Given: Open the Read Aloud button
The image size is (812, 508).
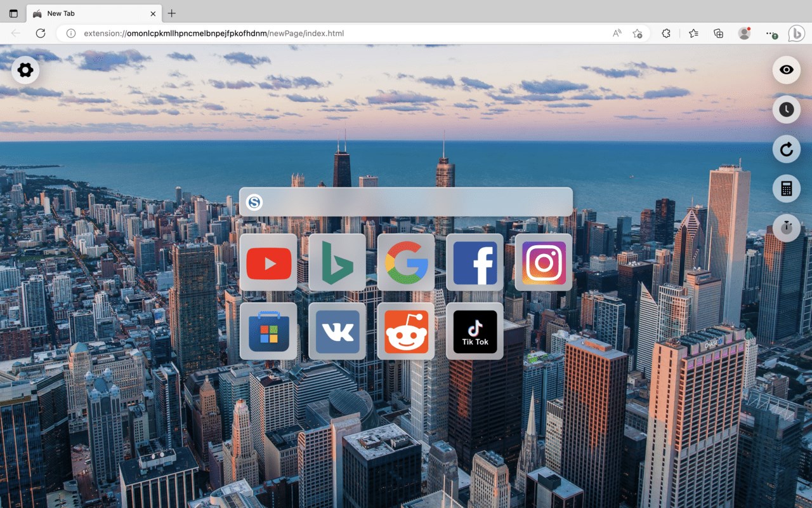Looking at the screenshot, I should (617, 33).
